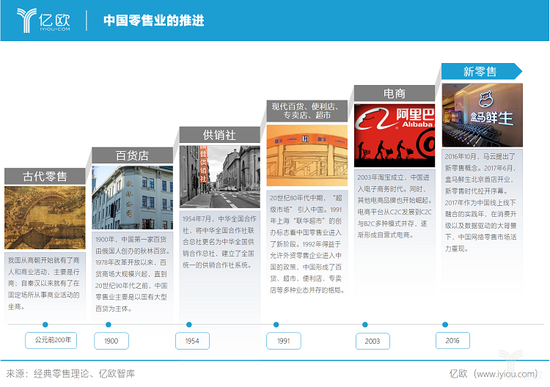Click the source note 来源：经典零售理论、亿欧智库
Viewport: 550px width, 387px height.
71,374
